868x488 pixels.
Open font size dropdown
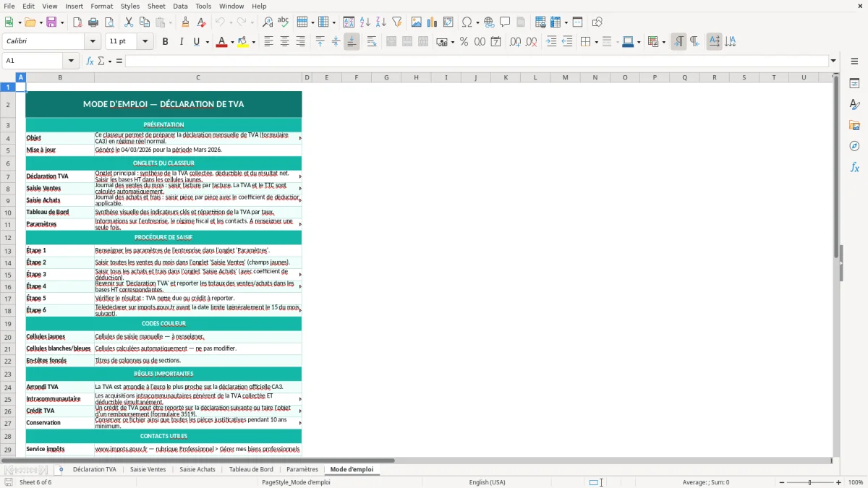[x=145, y=42]
